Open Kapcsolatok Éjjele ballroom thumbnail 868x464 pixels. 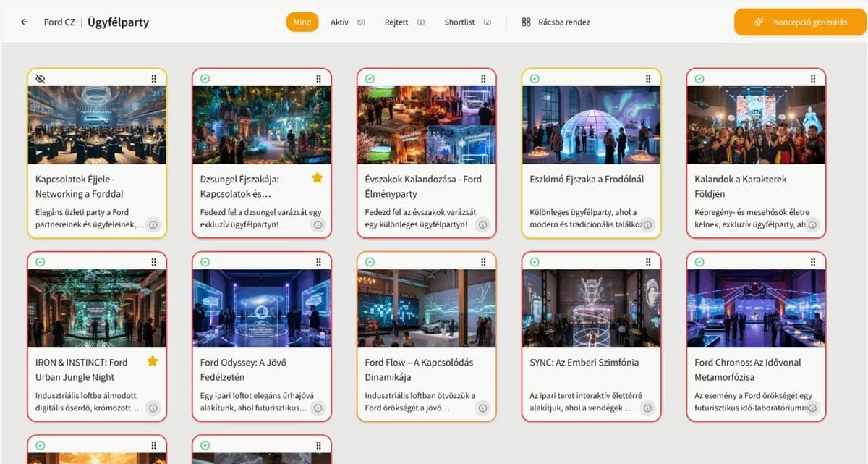pos(97,125)
